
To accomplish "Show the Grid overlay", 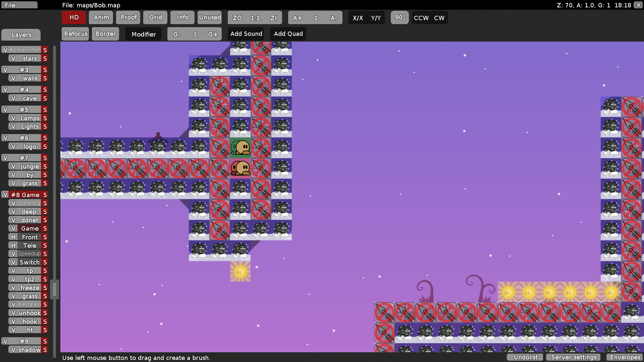I will click(155, 17).
